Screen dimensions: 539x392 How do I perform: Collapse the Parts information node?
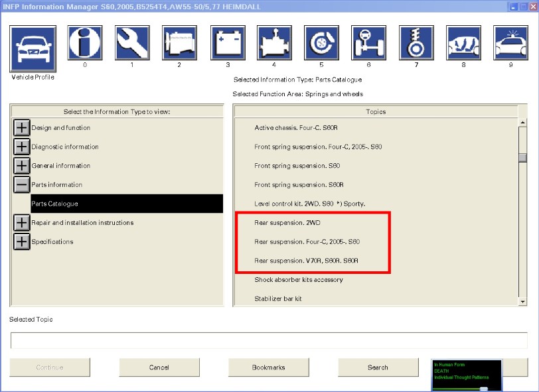22,185
